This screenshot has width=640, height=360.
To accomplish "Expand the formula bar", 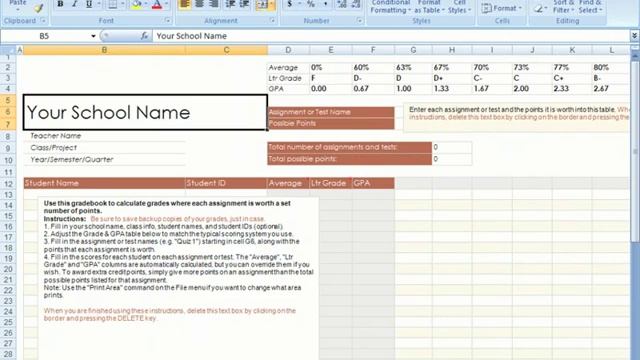I will coord(634,36).
